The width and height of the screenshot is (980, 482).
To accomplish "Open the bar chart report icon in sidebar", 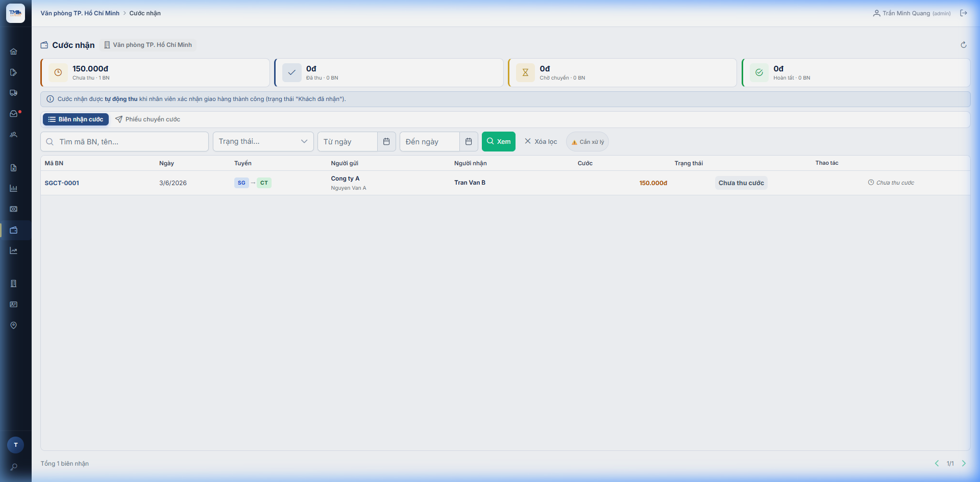I will 14,188.
